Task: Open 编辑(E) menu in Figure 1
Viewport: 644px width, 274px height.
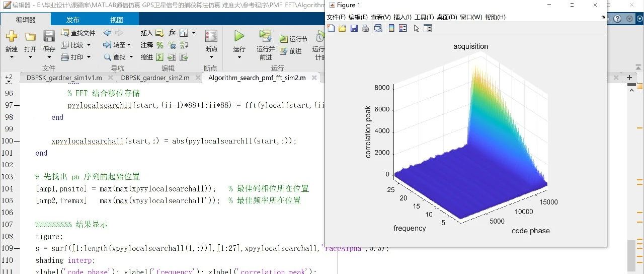Action: tap(358, 17)
